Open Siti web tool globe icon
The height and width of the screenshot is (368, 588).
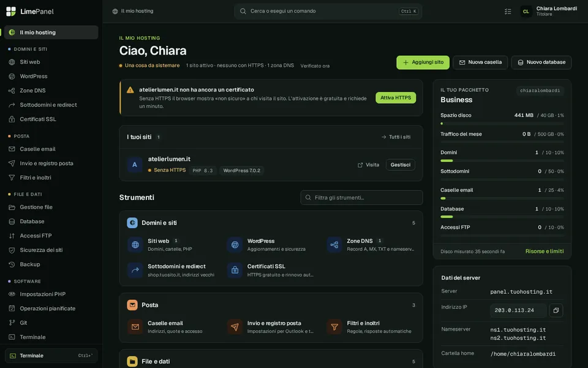[135, 245]
